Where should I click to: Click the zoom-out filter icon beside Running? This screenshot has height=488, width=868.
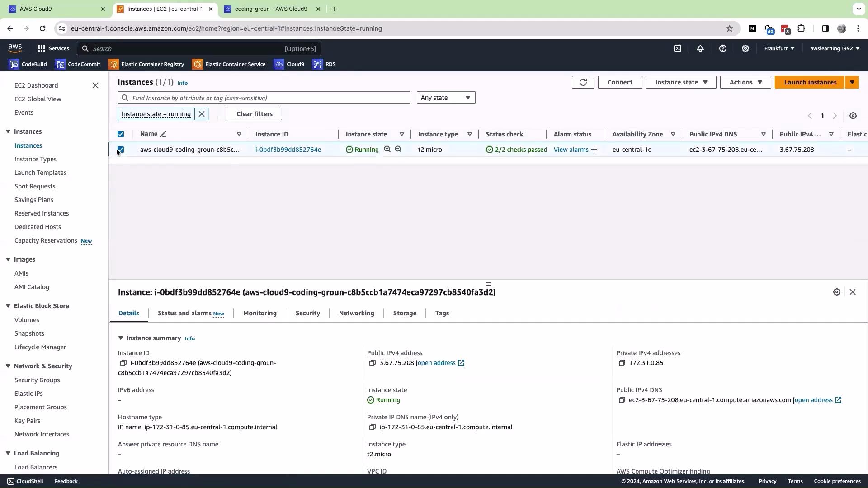point(398,149)
